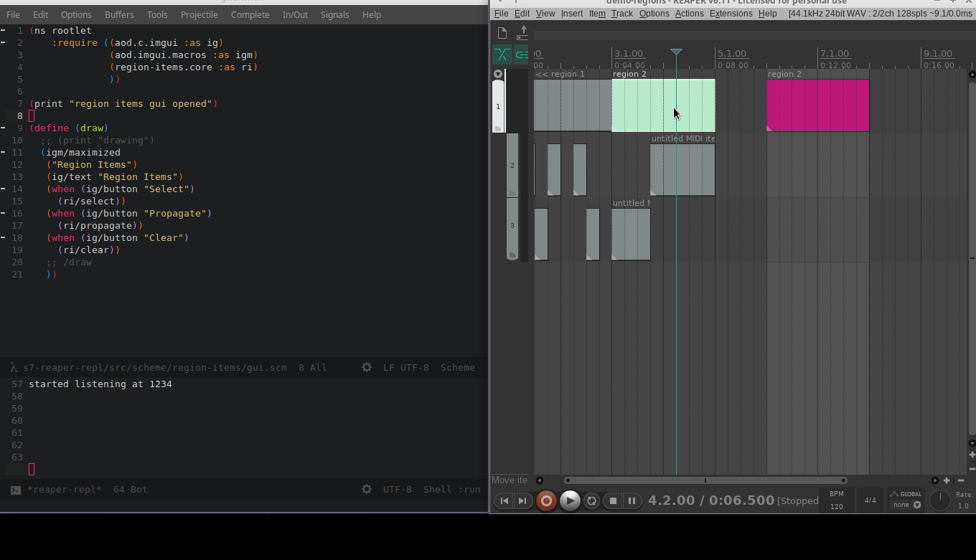Open the Emacs Signals menu
The width and height of the screenshot is (976, 560).
pos(334,14)
